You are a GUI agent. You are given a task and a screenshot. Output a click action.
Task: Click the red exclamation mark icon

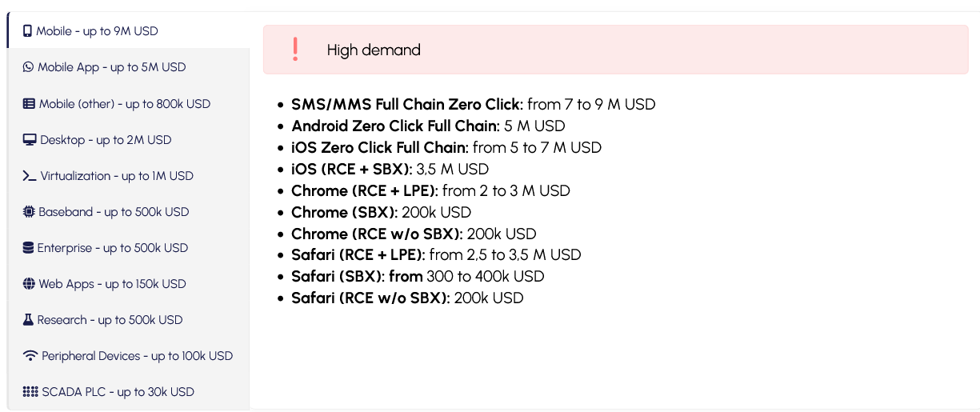(295, 50)
